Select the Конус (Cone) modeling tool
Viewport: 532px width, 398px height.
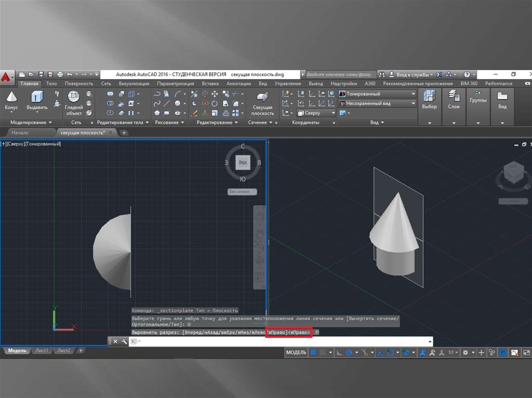11,98
